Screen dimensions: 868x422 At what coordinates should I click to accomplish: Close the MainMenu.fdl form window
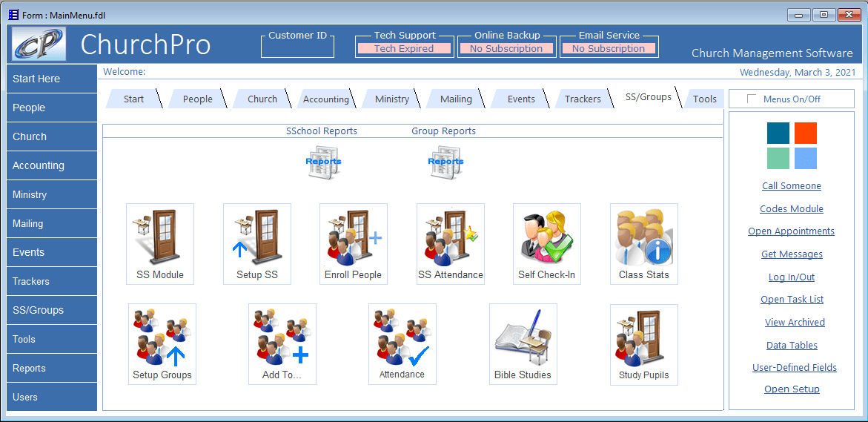pyautogui.click(x=849, y=15)
